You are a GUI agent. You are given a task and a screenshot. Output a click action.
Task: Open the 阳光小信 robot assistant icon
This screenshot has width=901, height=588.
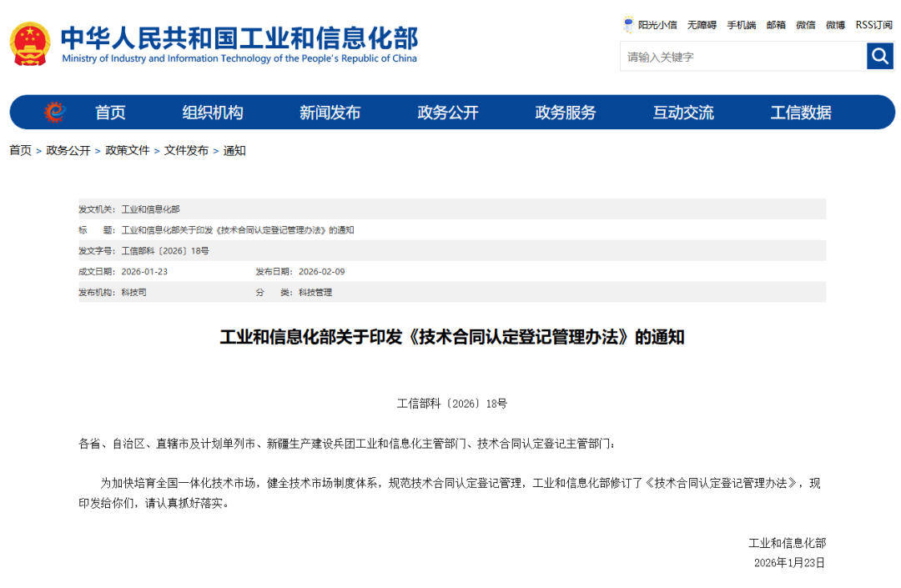(628, 25)
